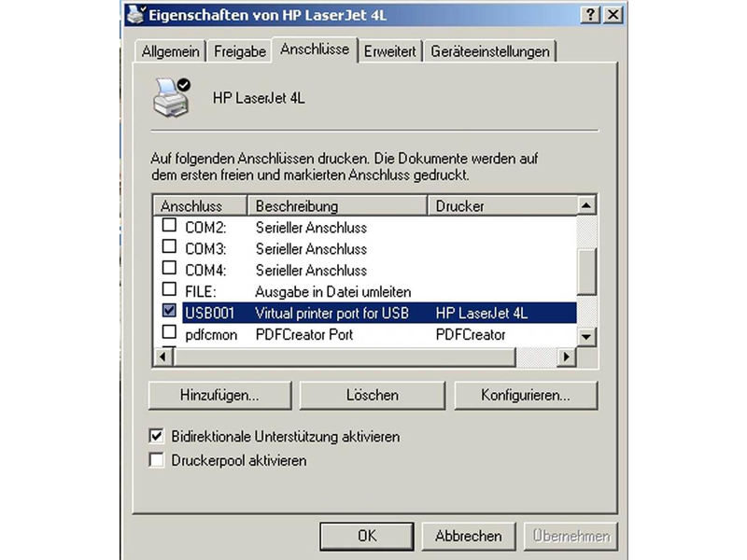The width and height of the screenshot is (747, 560).
Task: Select the COM3: port row name
Action: (205, 249)
